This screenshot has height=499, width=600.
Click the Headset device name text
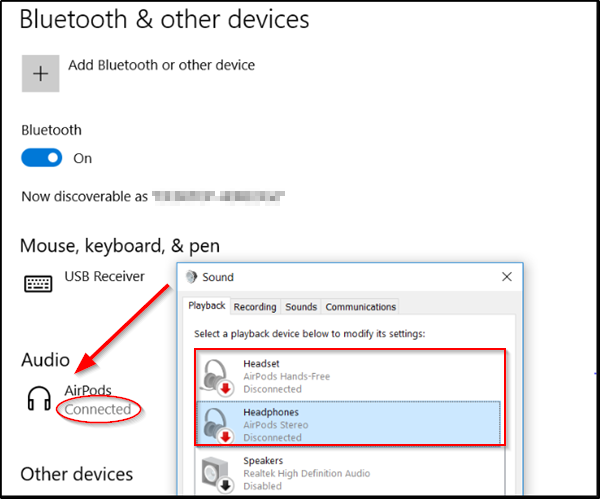[262, 363]
